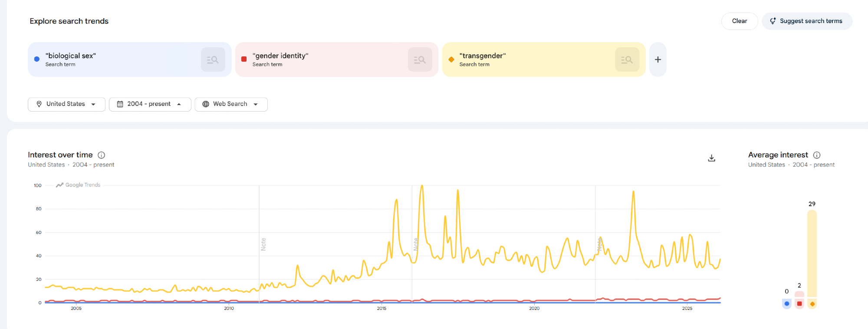Click explore icon on "gender identity" term
Screen dimensions: 868x329
(x=420, y=60)
